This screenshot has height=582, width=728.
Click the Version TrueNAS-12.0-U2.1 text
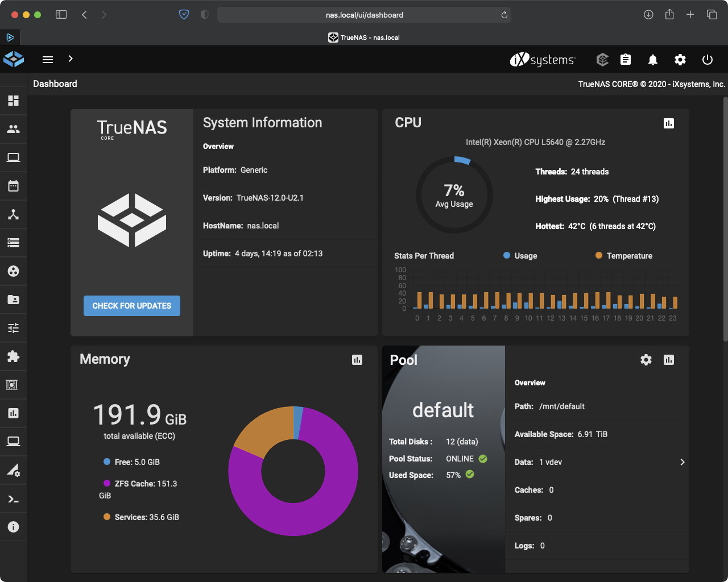(x=253, y=198)
